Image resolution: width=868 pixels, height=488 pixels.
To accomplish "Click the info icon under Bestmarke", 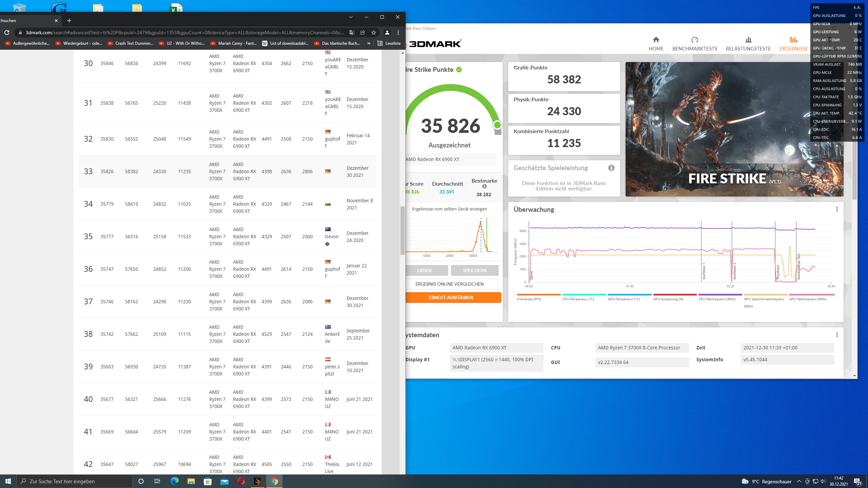I will coord(484,186).
